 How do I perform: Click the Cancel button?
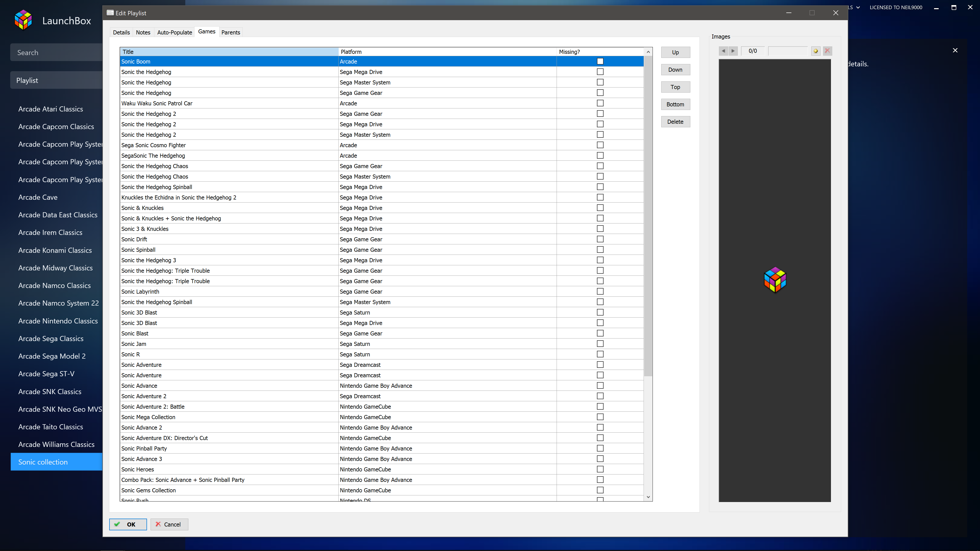pos(169,524)
